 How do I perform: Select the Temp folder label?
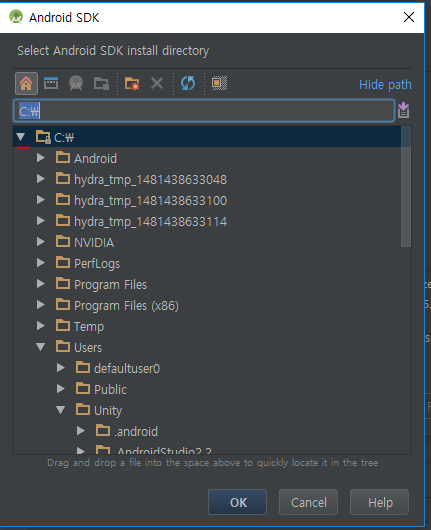click(89, 326)
